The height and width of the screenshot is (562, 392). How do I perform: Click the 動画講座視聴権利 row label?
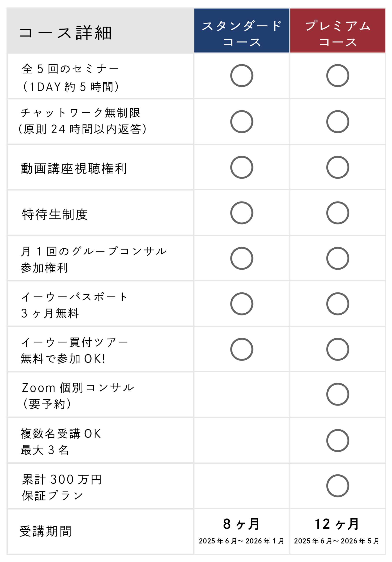click(x=74, y=169)
